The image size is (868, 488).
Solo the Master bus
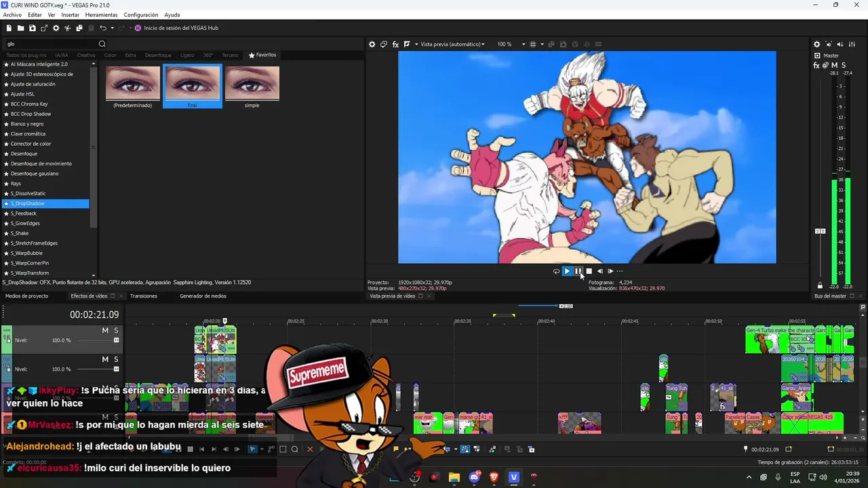843,65
